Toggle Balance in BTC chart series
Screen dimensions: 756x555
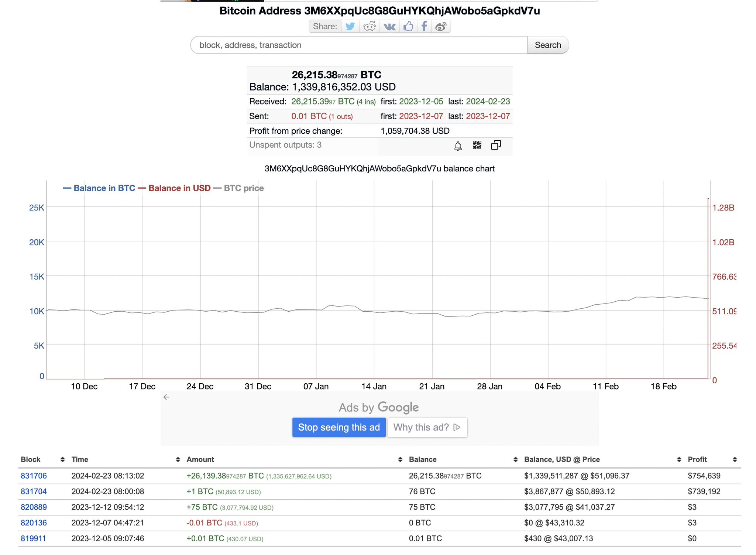(104, 188)
